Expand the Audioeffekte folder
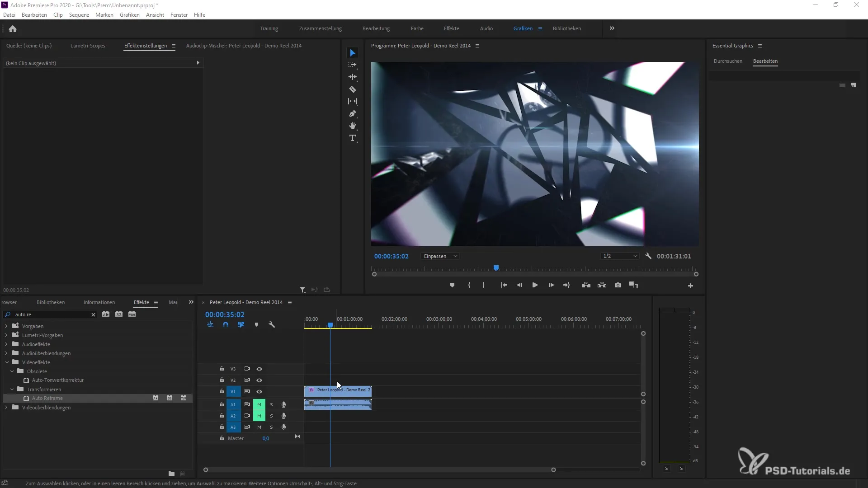Viewport: 868px width, 488px height. click(x=6, y=344)
